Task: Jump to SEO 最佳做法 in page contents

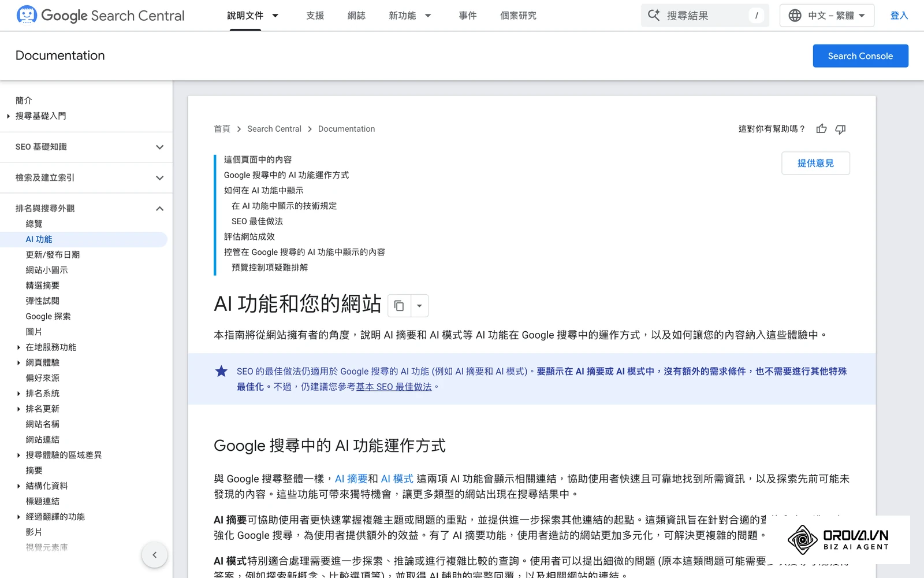Action: pos(257,221)
